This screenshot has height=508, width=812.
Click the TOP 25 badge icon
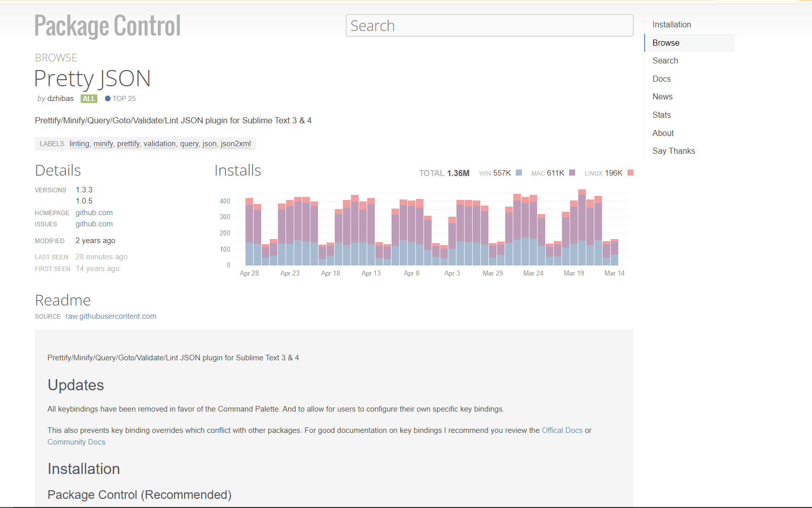(108, 98)
